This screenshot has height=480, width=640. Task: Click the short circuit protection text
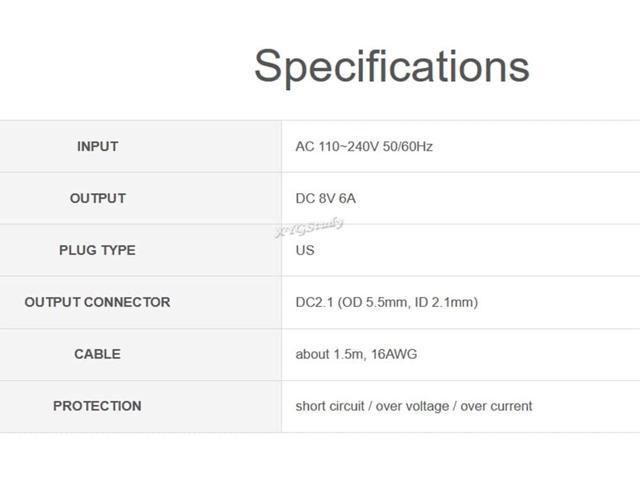pos(330,406)
